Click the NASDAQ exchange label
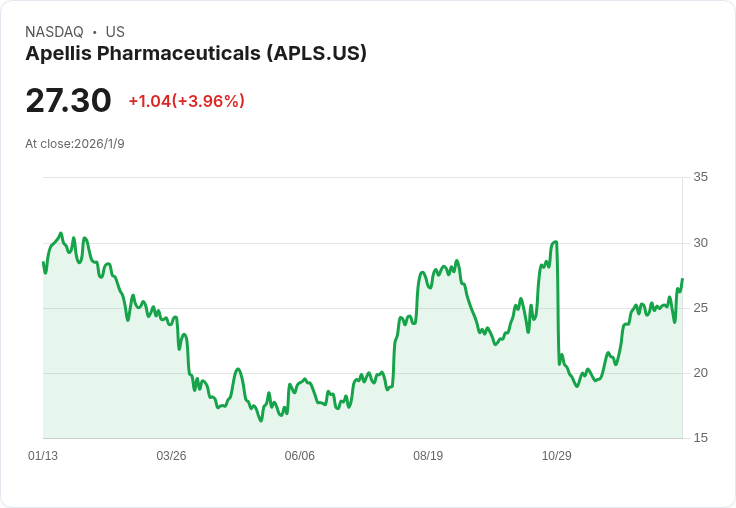This screenshot has height=508, width=736. (x=54, y=32)
